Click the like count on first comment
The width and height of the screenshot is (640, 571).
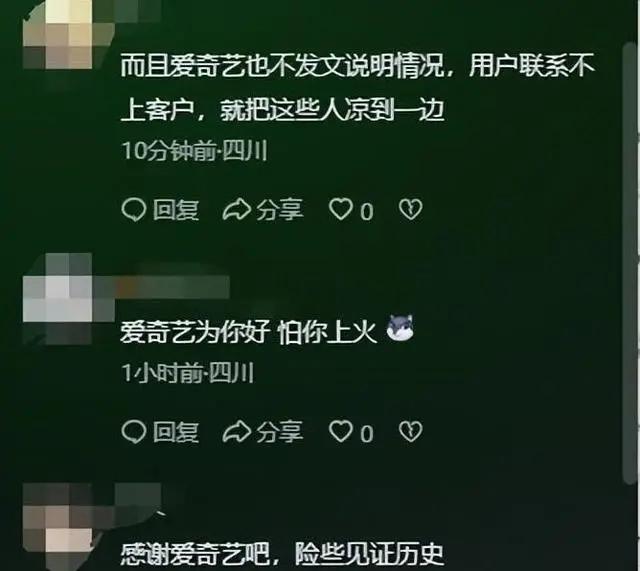pos(367,211)
